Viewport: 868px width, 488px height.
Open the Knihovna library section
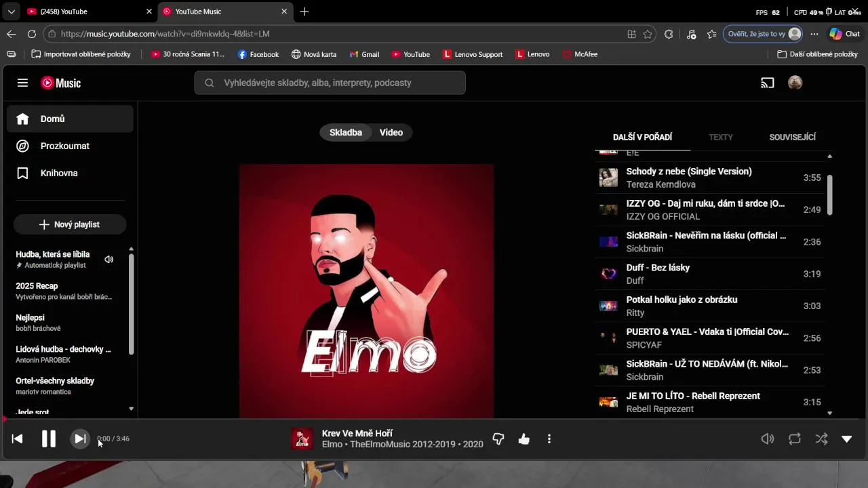click(x=71, y=173)
